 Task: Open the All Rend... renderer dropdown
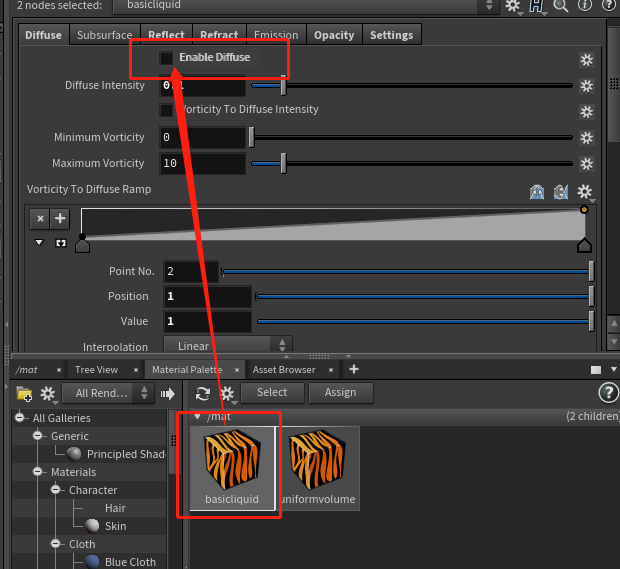(x=107, y=393)
